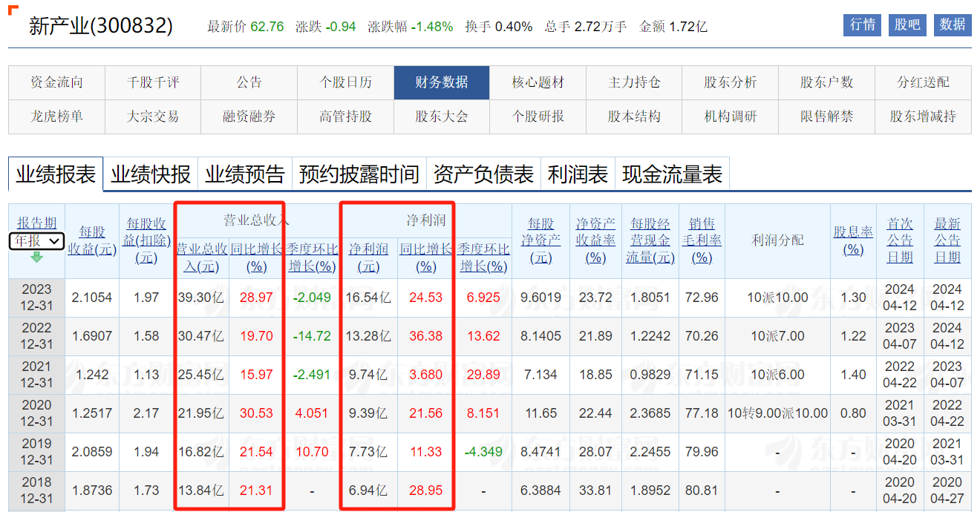Image resolution: width=980 pixels, height=512 pixels.
Task: Sort by revenue 季度环比增长(%) header
Action: pyautogui.click(x=313, y=257)
